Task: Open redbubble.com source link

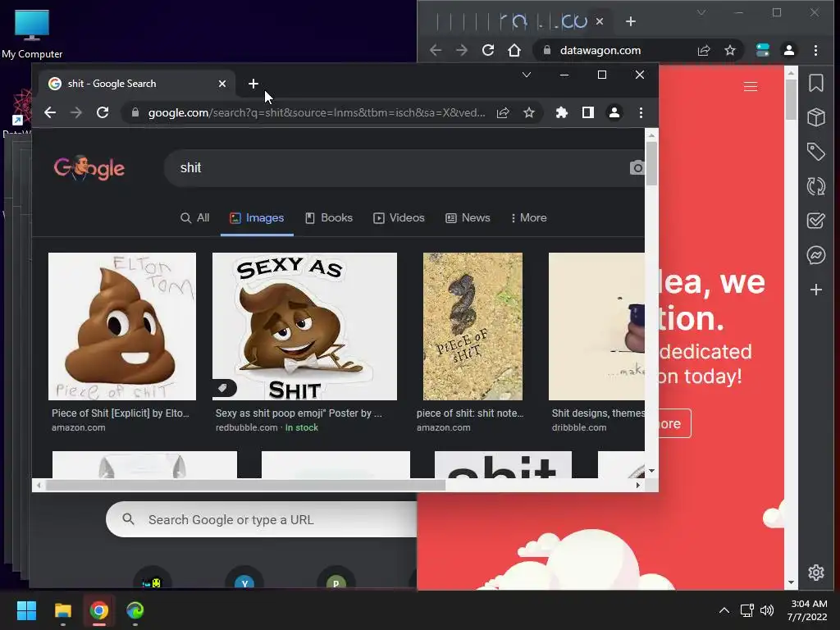Action: click(246, 427)
